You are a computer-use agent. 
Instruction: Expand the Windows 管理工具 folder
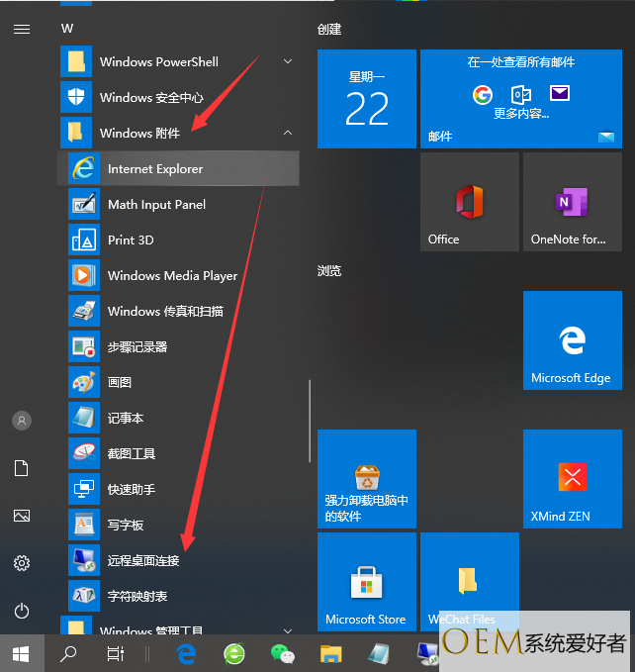click(x=288, y=630)
